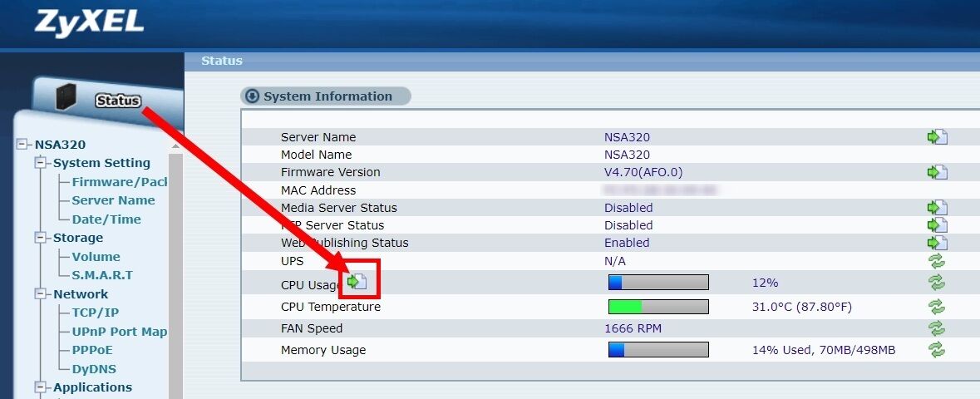Open Web Publishing Status settings icon
This screenshot has width=980, height=399.
(x=937, y=243)
